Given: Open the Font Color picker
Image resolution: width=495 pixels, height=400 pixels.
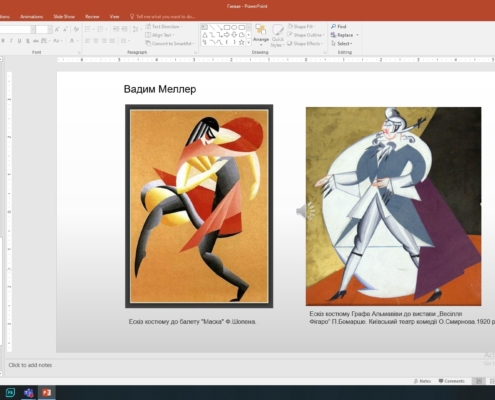Looking at the screenshot, I should click(74, 41).
